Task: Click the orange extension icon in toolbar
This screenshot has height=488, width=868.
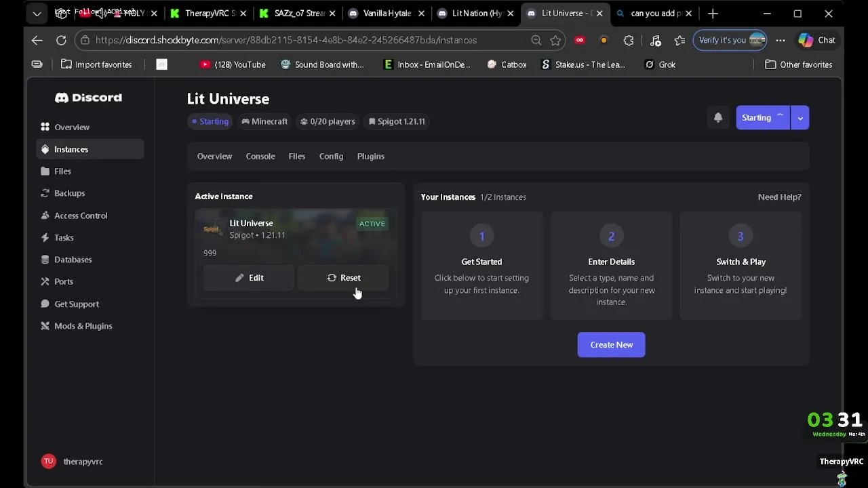Action: (604, 40)
